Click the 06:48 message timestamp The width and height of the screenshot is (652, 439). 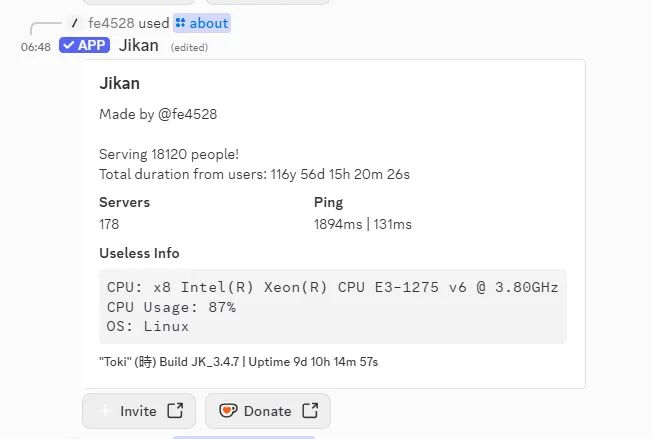[36, 47]
